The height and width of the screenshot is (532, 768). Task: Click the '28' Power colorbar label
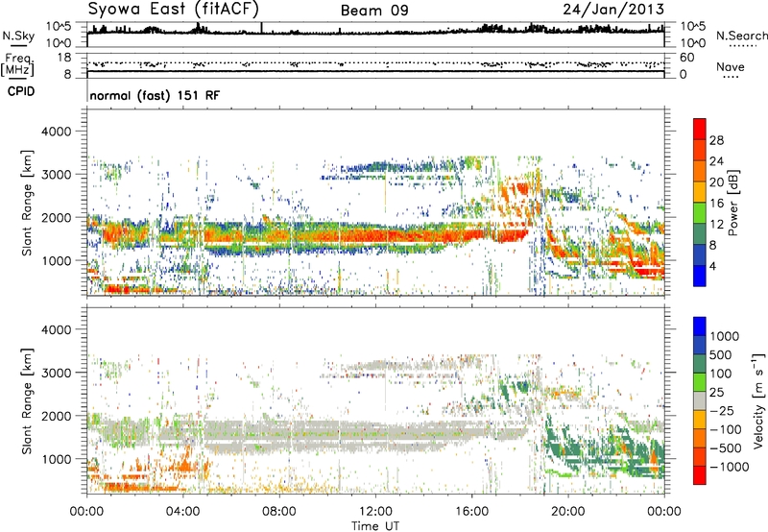pyautogui.click(x=716, y=140)
